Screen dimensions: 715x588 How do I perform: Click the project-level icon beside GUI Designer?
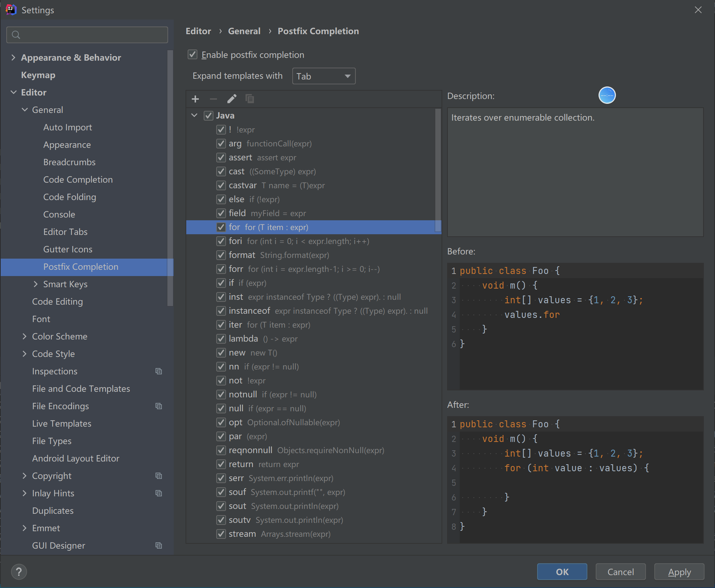pos(159,545)
